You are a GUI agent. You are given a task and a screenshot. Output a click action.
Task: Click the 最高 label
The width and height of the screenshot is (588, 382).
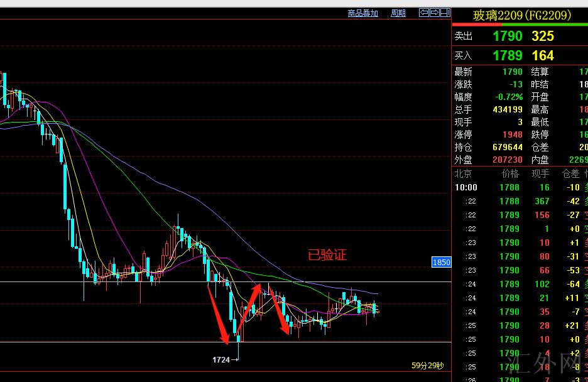[540, 109]
